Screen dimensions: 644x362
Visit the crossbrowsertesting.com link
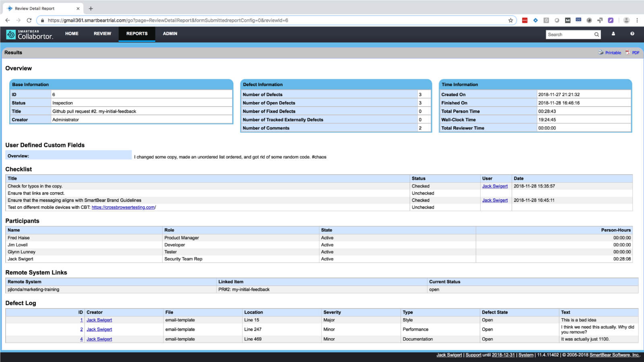(123, 207)
